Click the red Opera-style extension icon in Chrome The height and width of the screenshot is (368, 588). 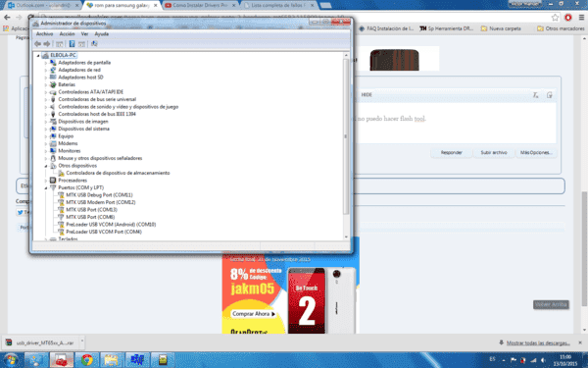point(567,18)
